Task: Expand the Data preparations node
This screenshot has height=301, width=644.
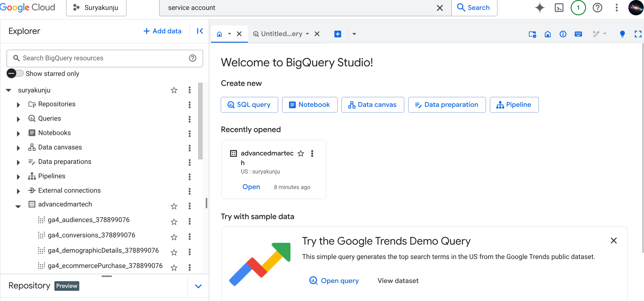Action: pyautogui.click(x=18, y=162)
